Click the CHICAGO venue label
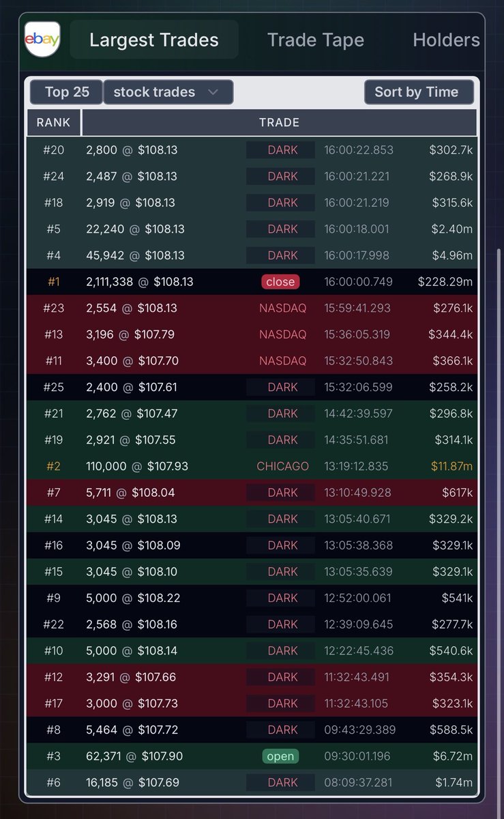504x819 pixels. tap(283, 466)
